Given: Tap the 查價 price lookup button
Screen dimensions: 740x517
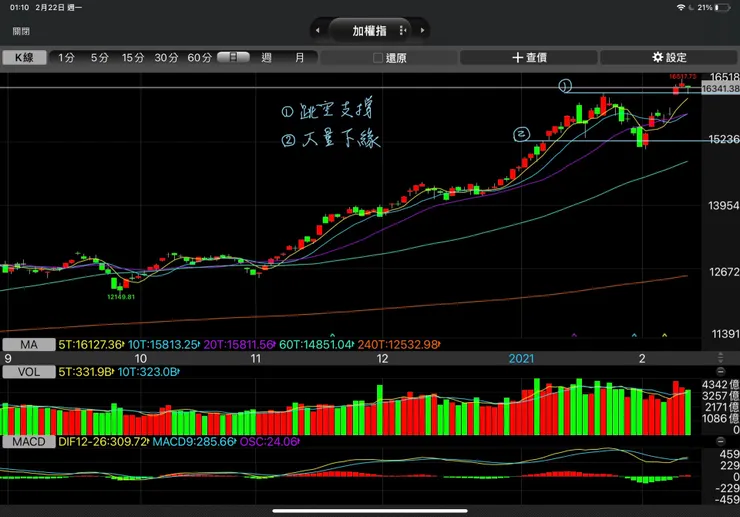Looking at the screenshot, I should tap(529, 58).
